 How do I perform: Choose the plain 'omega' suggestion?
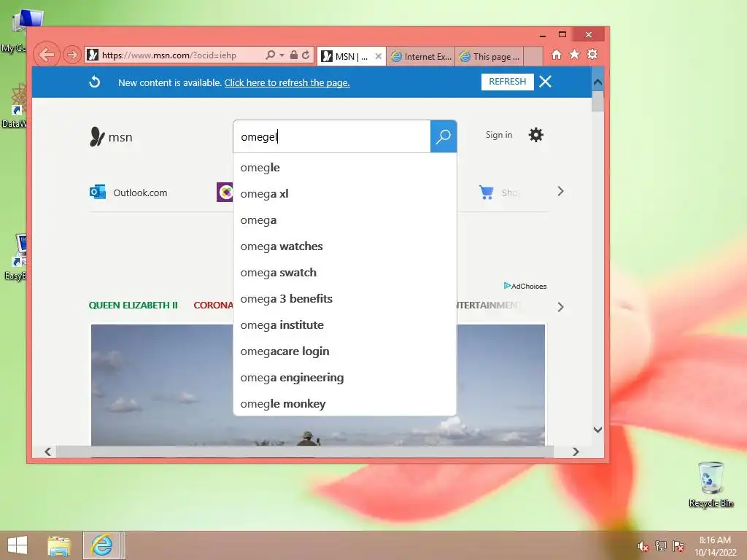344,220
